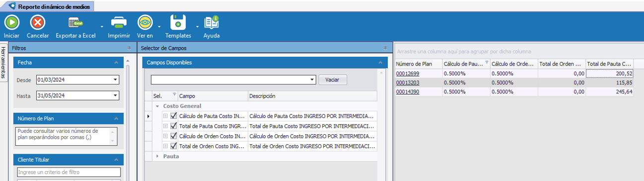Click the Imprimir printer icon
644x181 pixels.
point(119,22)
